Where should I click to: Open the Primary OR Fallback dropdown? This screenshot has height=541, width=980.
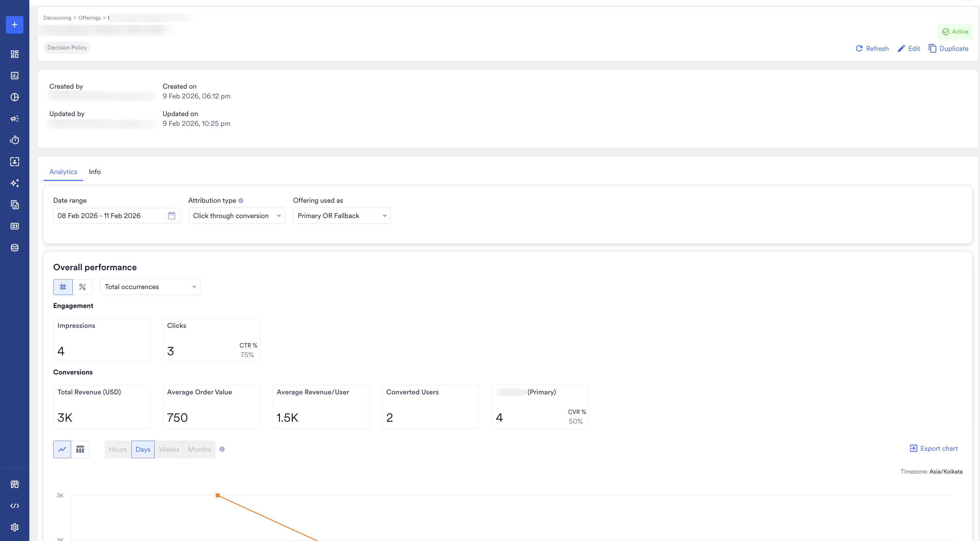(341, 215)
